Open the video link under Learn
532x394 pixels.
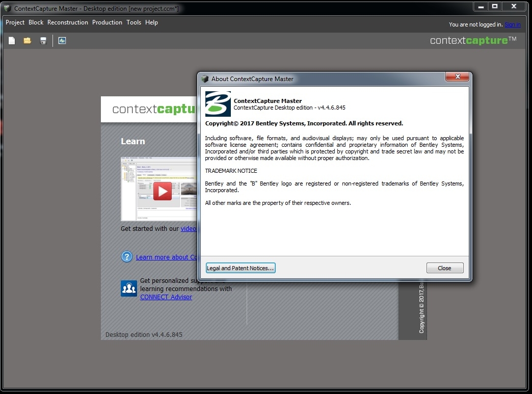tap(189, 228)
